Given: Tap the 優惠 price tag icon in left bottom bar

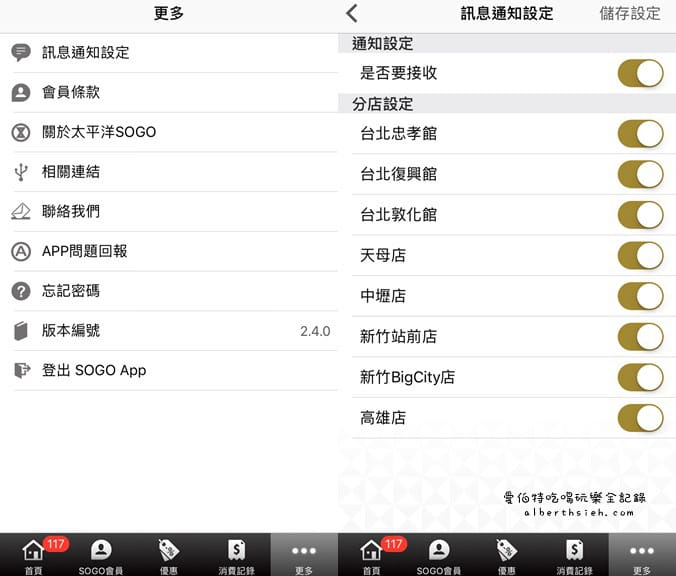Looking at the screenshot, I should coord(169,550).
